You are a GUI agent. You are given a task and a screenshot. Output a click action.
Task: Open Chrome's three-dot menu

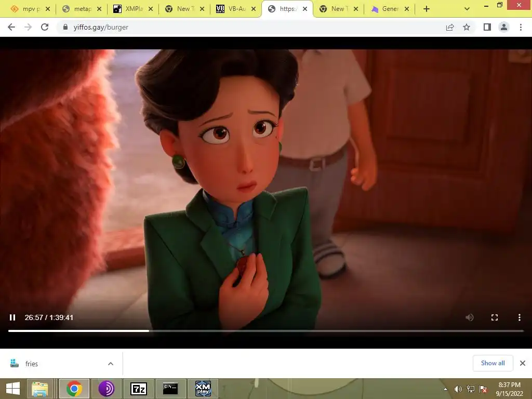pyautogui.click(x=521, y=27)
